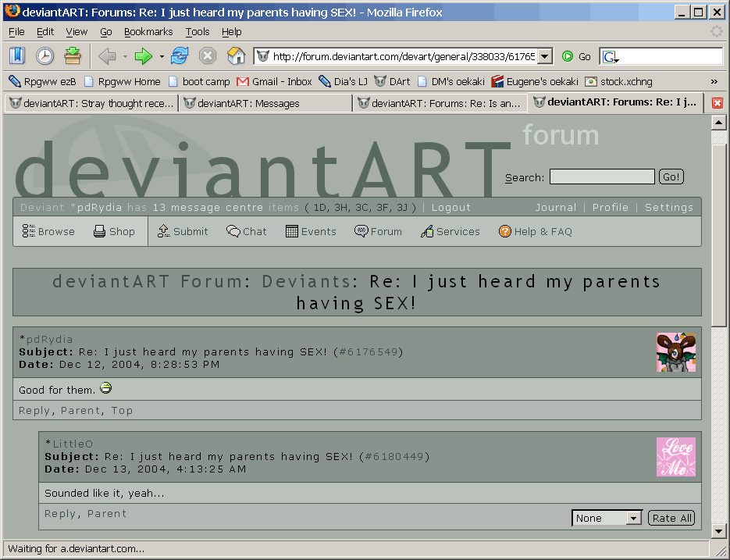Viewport: 730px width, 560px height.
Task: Click the Shop printer icon
Action: (x=99, y=231)
